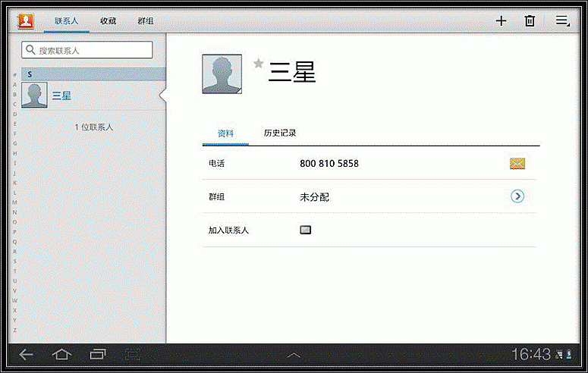Jump to letter H in index
588x373 pixels.
(x=15, y=153)
